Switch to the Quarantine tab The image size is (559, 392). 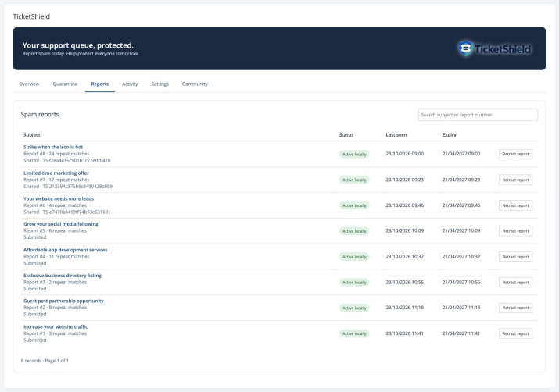click(x=65, y=84)
